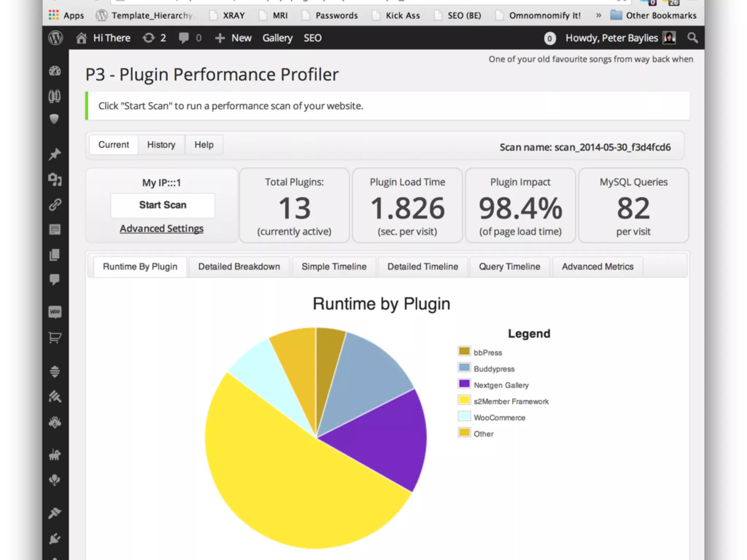
Task: Open the bee icon in sidebar
Action: click(x=55, y=422)
